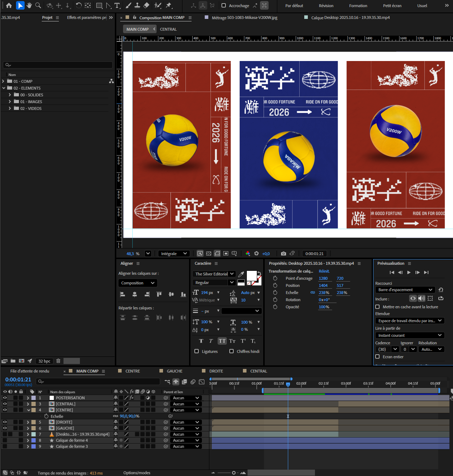Open the Intégrale resolution dropdown
The width and height of the screenshot is (453, 476).
174,254
